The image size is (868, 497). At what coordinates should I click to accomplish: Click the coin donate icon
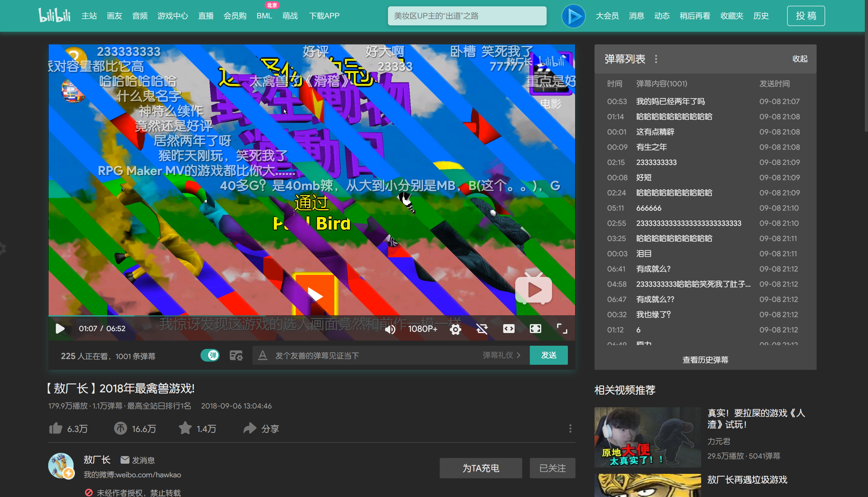coord(120,428)
